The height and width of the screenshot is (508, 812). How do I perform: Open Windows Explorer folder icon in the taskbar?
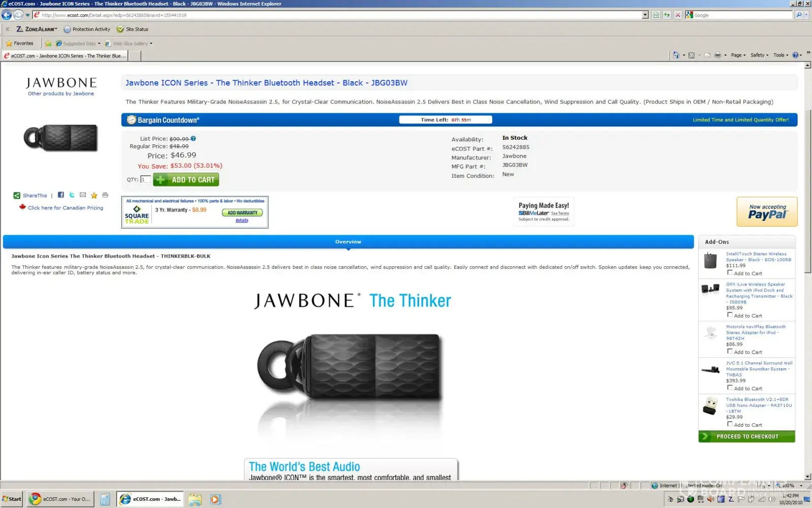tap(195, 499)
